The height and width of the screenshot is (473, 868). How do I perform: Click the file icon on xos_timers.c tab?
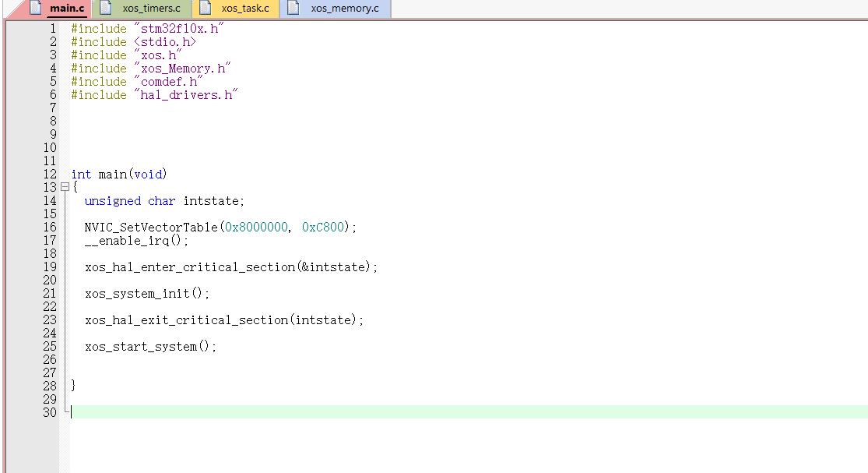(105, 8)
